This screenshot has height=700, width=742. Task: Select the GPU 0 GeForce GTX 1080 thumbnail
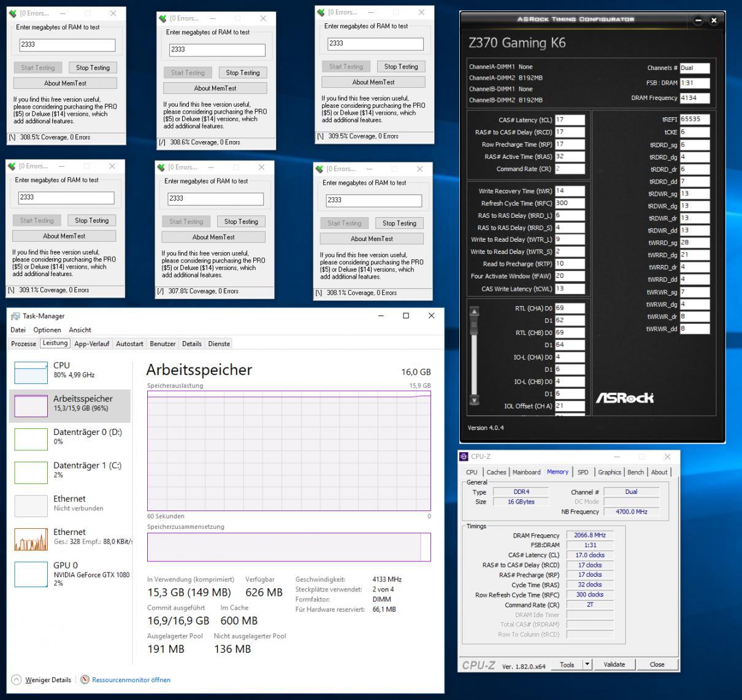(31, 573)
